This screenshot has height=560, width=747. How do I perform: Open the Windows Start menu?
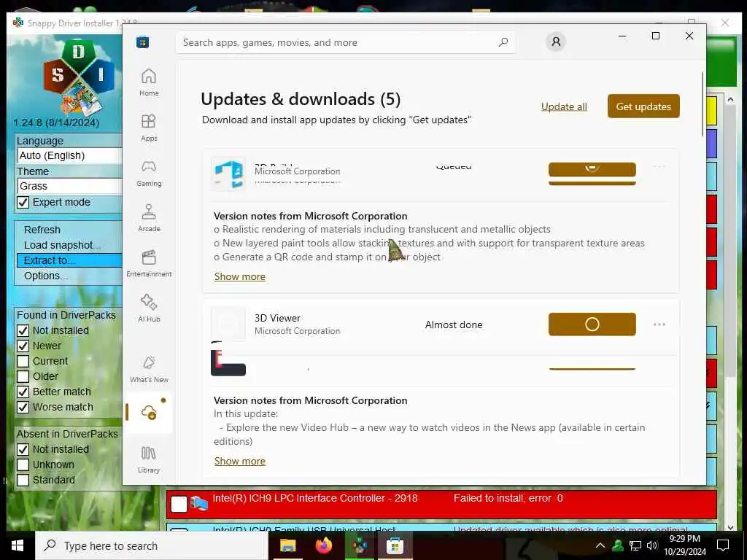coord(18,545)
